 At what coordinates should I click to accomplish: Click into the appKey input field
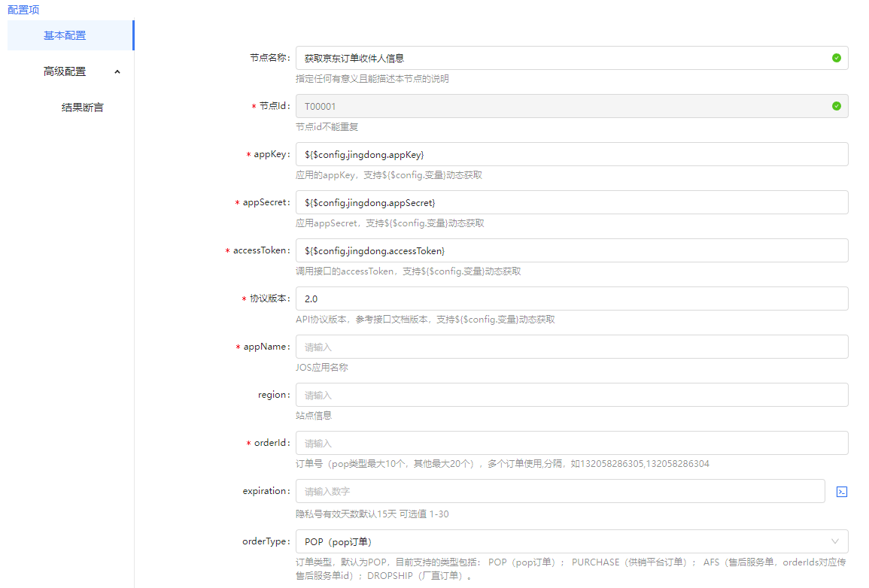click(x=572, y=154)
